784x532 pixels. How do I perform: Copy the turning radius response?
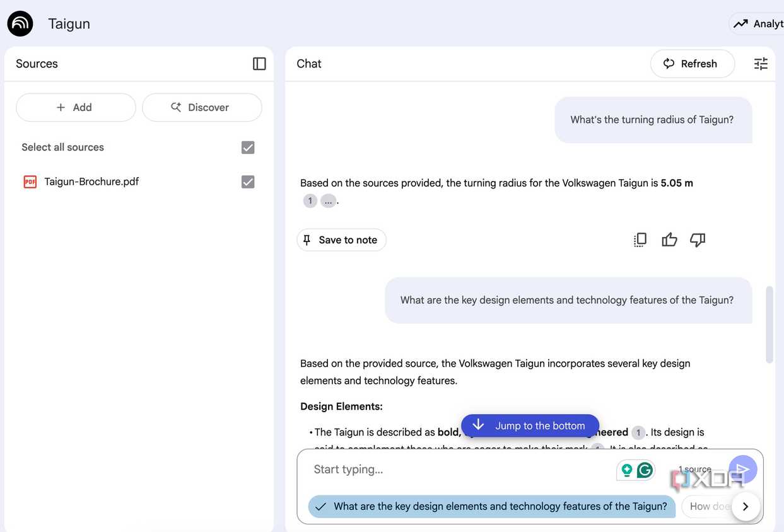point(640,240)
